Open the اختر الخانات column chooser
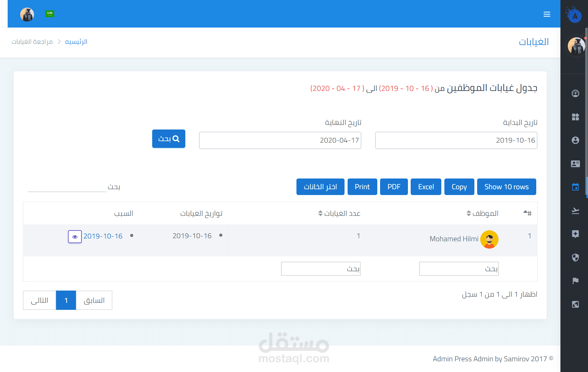The image size is (588, 372). (320, 187)
